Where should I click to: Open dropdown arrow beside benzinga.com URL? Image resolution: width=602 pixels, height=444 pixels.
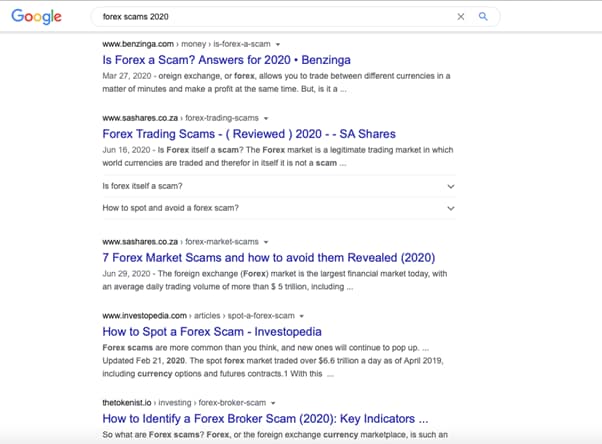278,45
